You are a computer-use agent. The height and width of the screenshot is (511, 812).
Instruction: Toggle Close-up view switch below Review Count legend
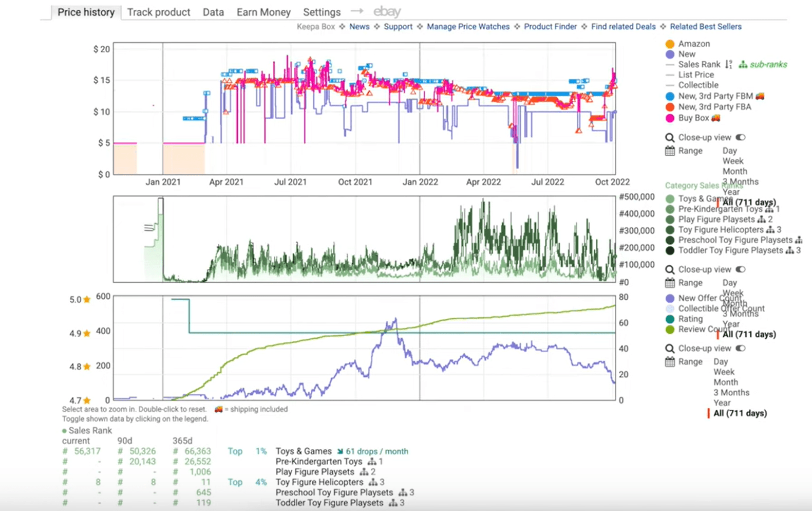pos(740,349)
